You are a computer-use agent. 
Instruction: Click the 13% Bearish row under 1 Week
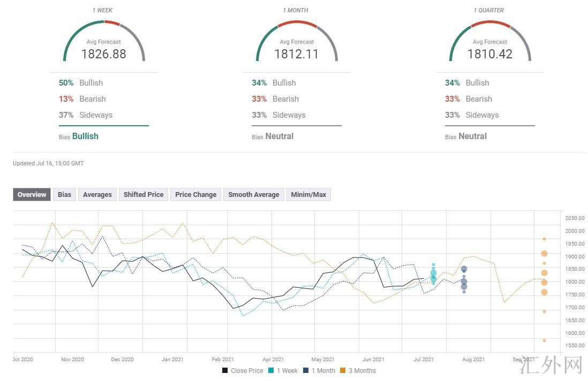tap(82, 99)
